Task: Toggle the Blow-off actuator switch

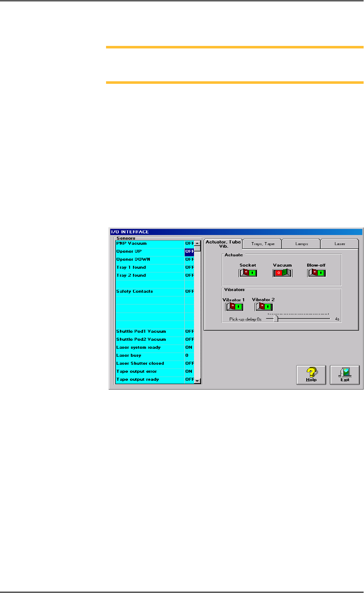Action: click(317, 272)
